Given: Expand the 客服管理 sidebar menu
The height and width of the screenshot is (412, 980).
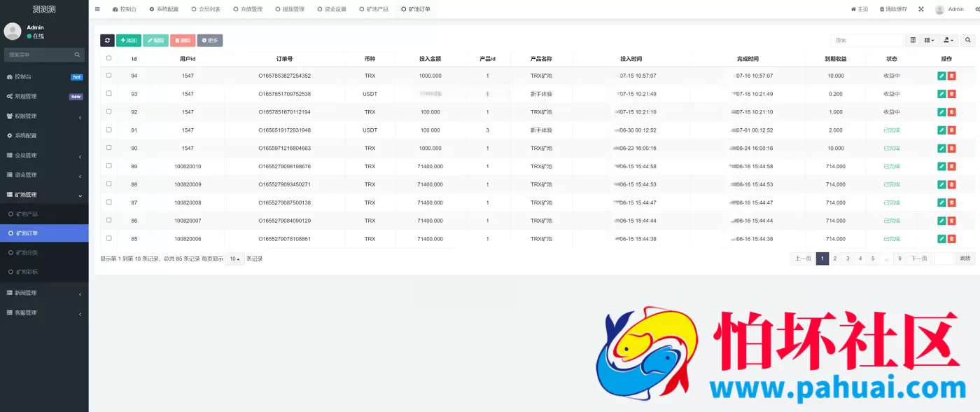Looking at the screenshot, I should pos(44,313).
